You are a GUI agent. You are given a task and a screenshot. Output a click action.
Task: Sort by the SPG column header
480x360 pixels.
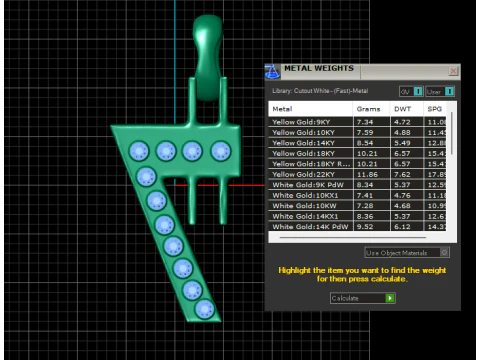435,109
